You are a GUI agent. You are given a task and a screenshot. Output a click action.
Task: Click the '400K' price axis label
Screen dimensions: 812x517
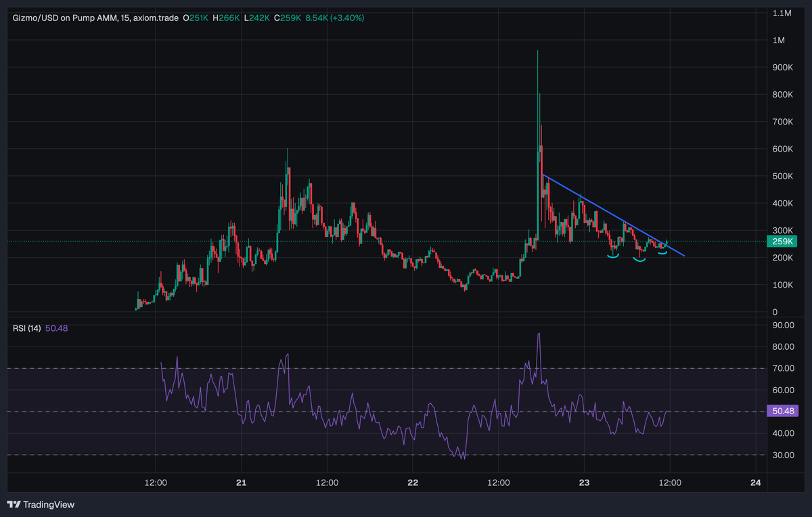[782, 203]
